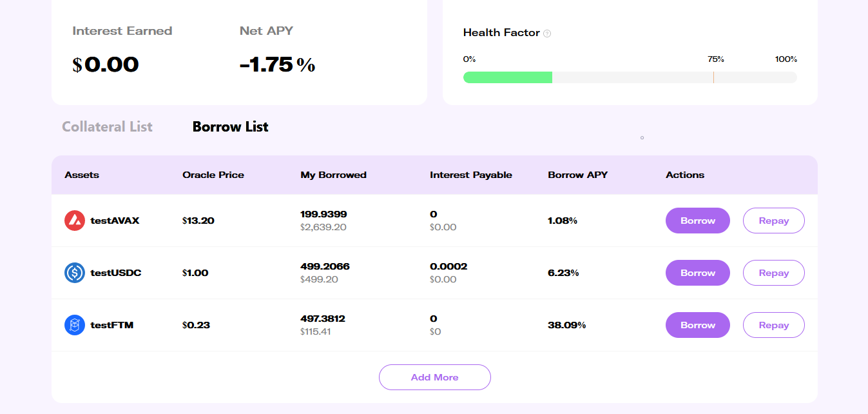This screenshot has height=414, width=868.
Task: Click the testAVAX token icon
Action: tap(75, 221)
